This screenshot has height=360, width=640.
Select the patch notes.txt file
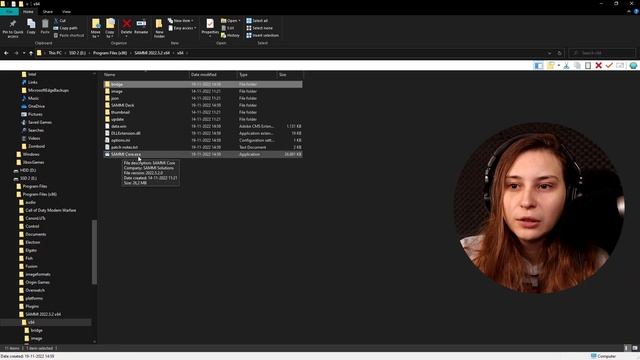203,147
